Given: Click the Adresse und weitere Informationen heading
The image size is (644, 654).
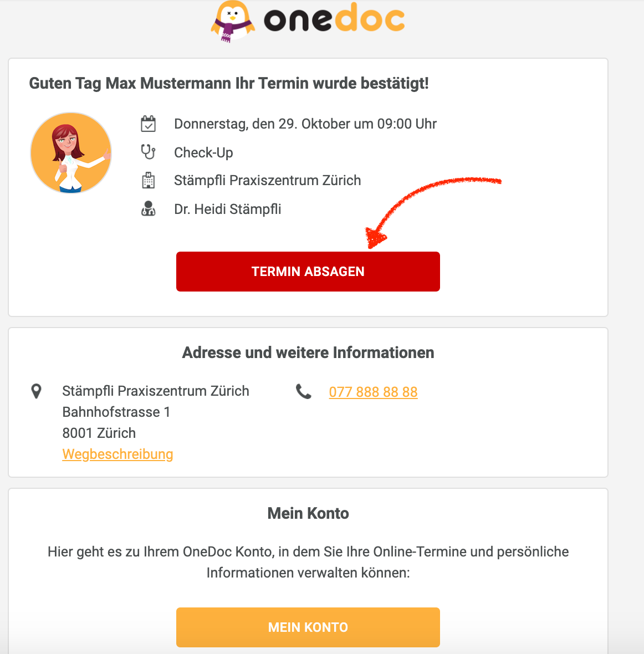Looking at the screenshot, I should (x=308, y=352).
